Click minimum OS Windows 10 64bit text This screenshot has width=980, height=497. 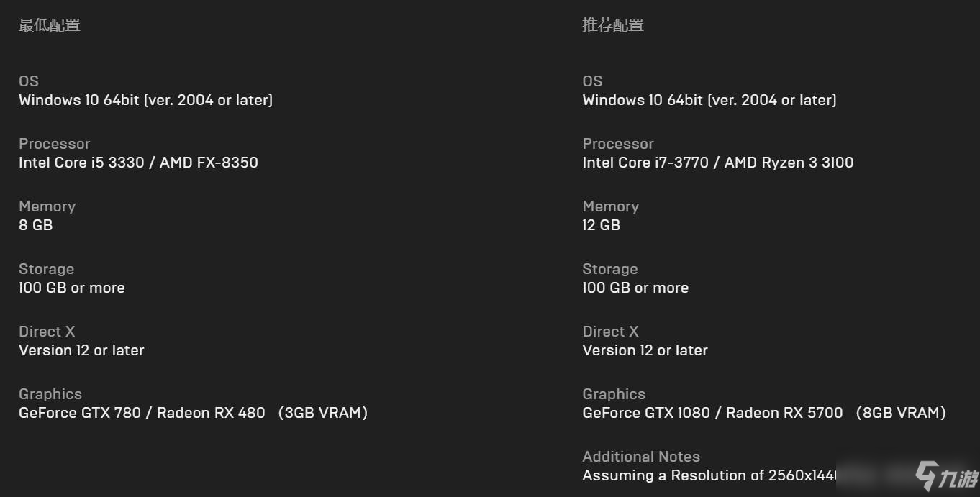pos(145,100)
